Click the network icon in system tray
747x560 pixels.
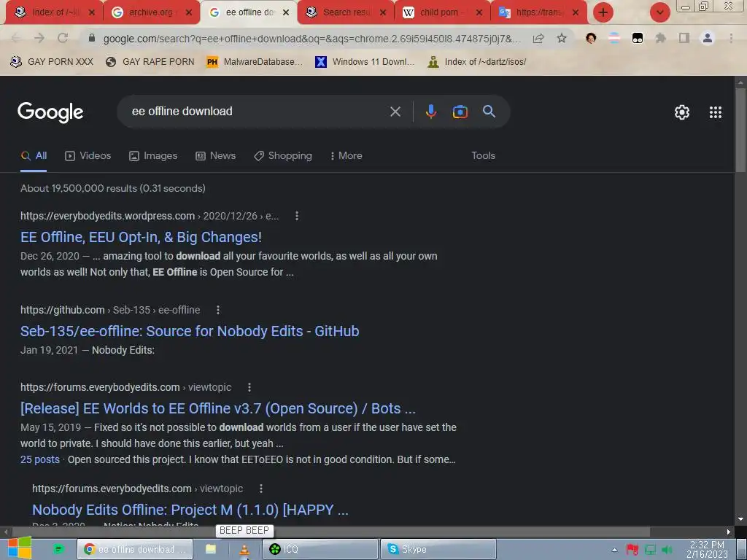tap(650, 550)
